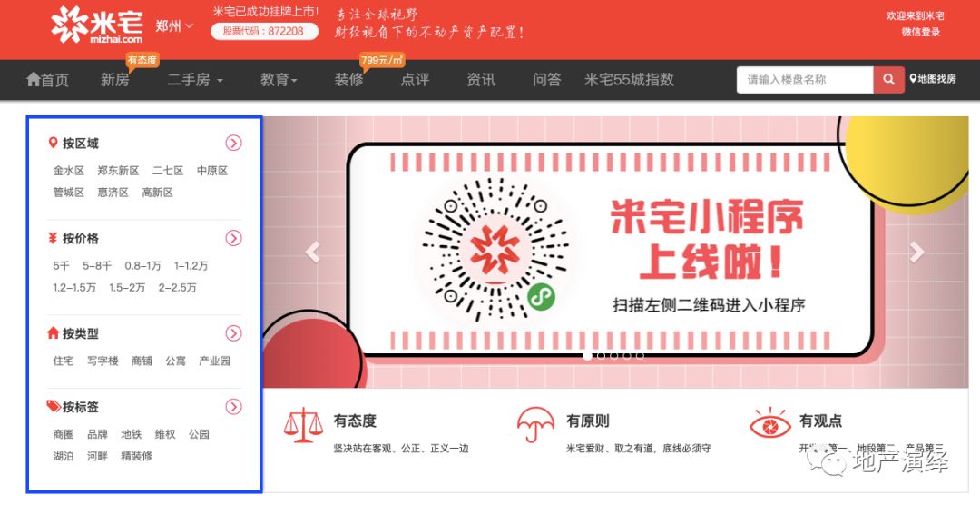Image resolution: width=980 pixels, height=505 pixels.
Task: Click the 按类型 circled arrow icon
Action: [x=233, y=333]
